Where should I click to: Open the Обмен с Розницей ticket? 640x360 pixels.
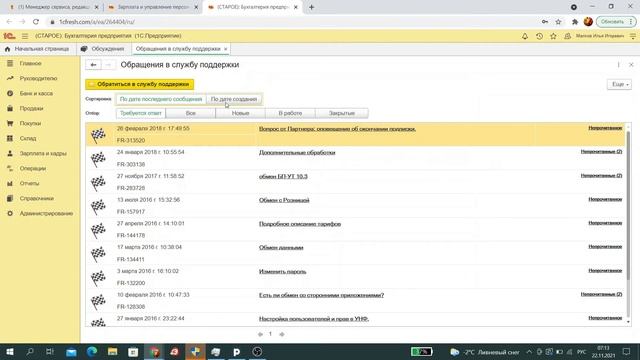click(x=284, y=200)
